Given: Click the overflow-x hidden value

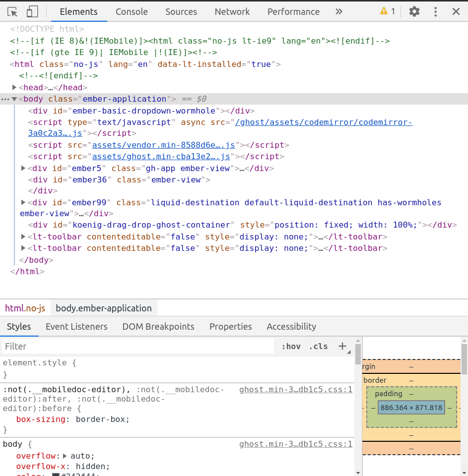Looking at the screenshot, I should (90, 466).
